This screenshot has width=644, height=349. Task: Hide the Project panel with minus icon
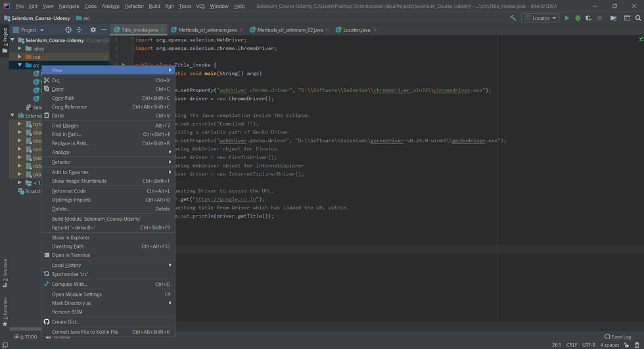coord(104,30)
